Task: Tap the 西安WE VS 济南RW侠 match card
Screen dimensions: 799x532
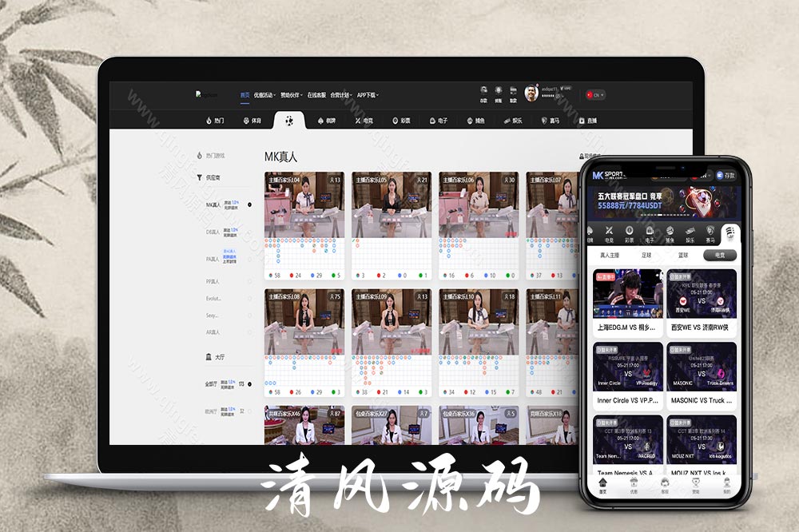Action: (702, 303)
